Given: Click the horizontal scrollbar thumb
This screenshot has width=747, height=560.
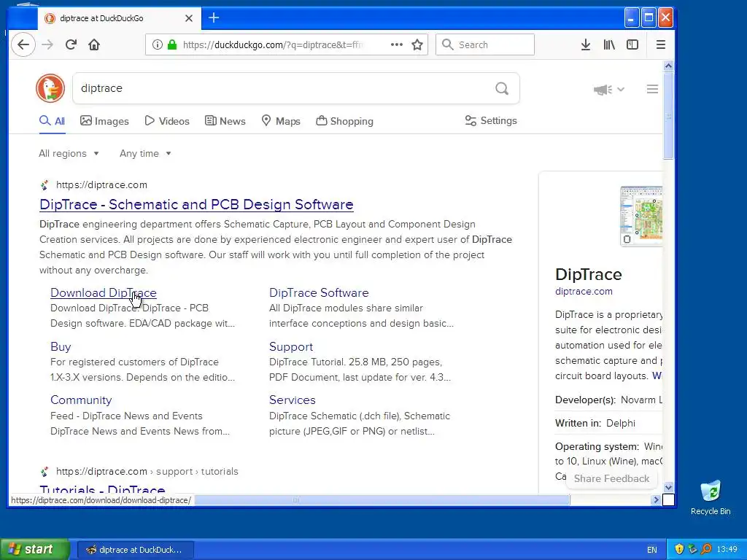Looking at the screenshot, I should point(382,499).
